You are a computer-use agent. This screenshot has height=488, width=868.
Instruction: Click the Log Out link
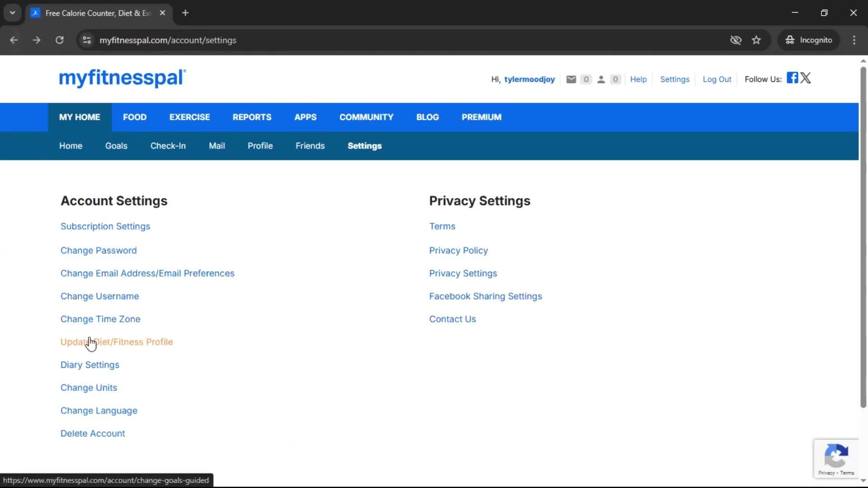click(x=717, y=80)
